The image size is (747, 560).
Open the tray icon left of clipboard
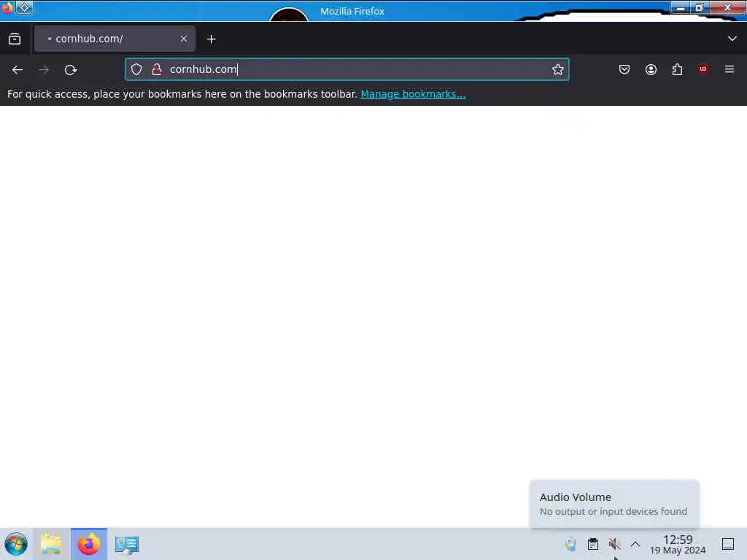point(570,544)
